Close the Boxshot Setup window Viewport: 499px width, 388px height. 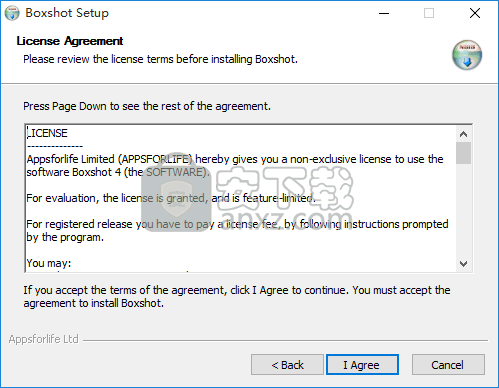pos(475,13)
